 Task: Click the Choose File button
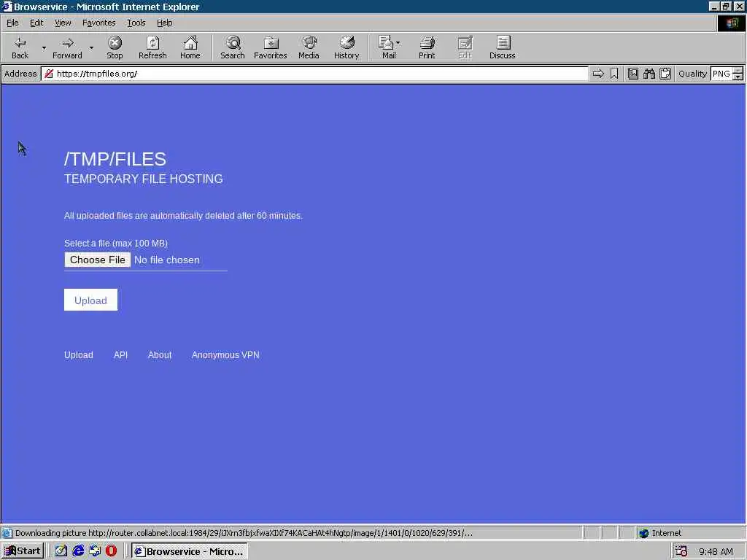click(x=98, y=260)
